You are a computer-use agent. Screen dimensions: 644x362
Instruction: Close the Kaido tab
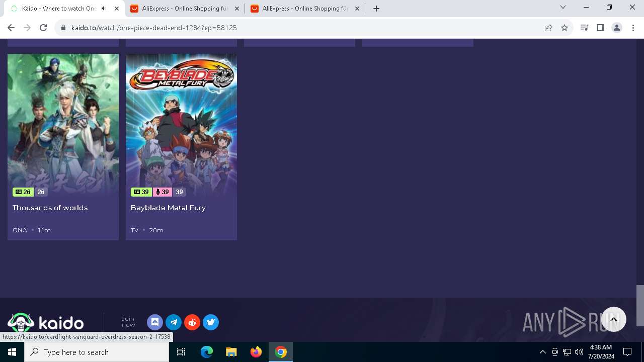point(117,9)
